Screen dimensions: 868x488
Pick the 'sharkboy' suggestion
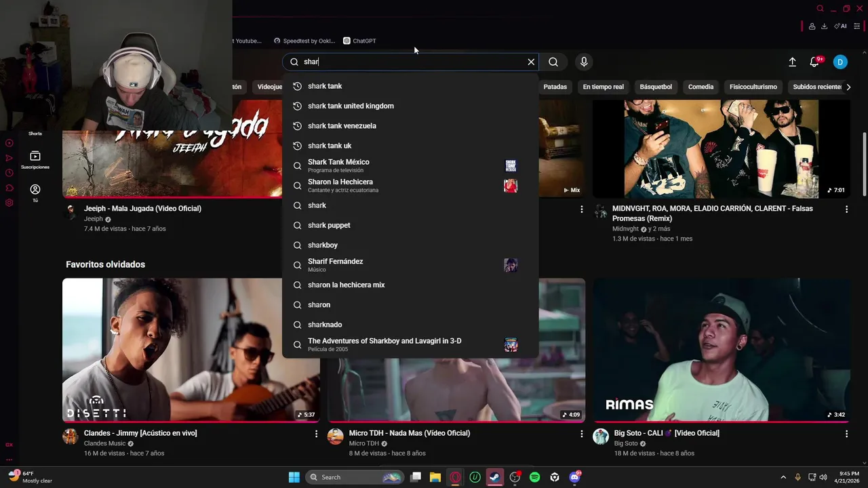pos(410,245)
